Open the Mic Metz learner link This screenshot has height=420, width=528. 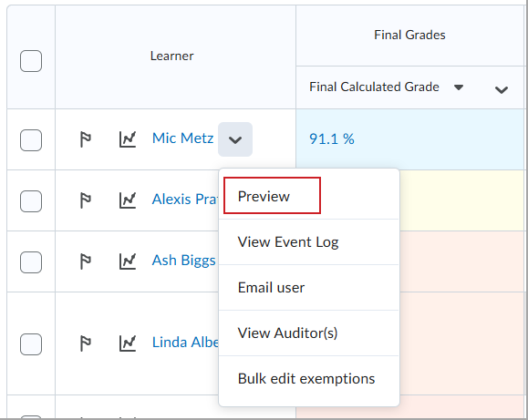(183, 138)
